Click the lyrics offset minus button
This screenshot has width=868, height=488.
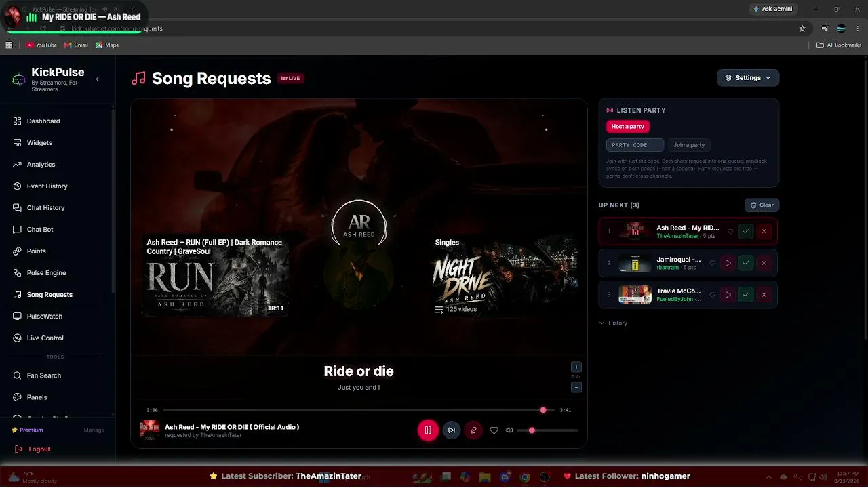(576, 388)
